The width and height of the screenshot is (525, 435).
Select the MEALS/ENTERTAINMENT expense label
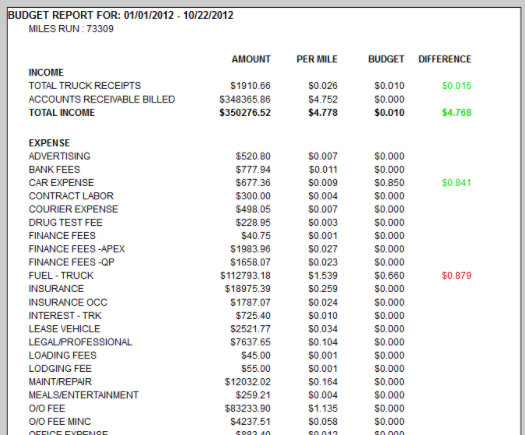coord(83,395)
